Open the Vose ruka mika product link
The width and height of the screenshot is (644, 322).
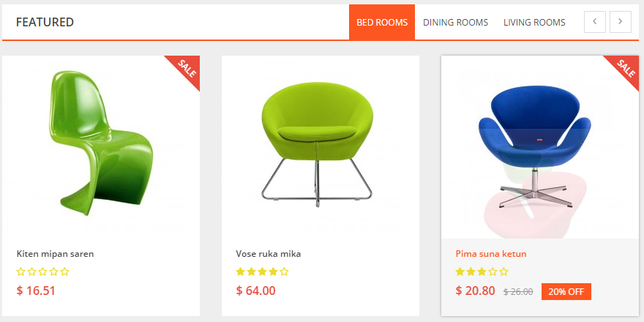click(x=268, y=254)
